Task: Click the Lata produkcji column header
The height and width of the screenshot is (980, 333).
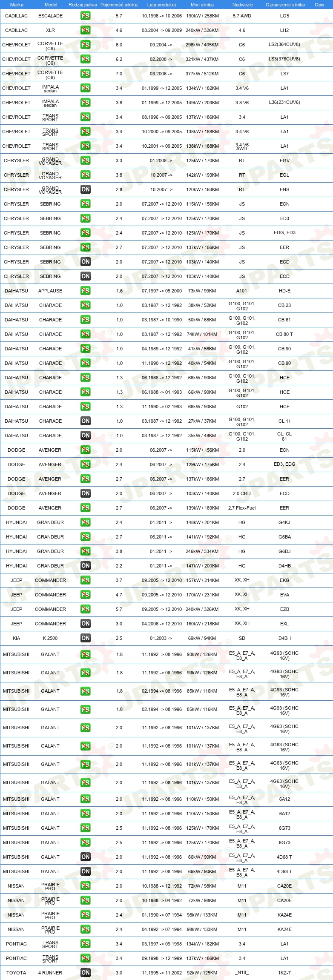Action: coord(162,5)
